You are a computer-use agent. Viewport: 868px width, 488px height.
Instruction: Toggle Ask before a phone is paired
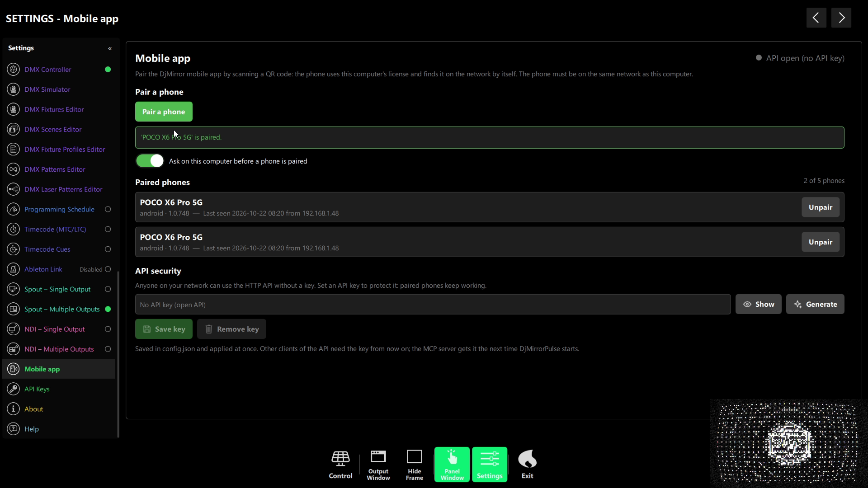tap(150, 161)
